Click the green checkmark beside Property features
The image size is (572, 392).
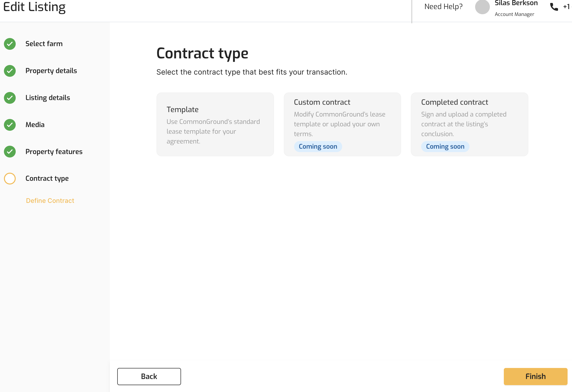coord(10,152)
